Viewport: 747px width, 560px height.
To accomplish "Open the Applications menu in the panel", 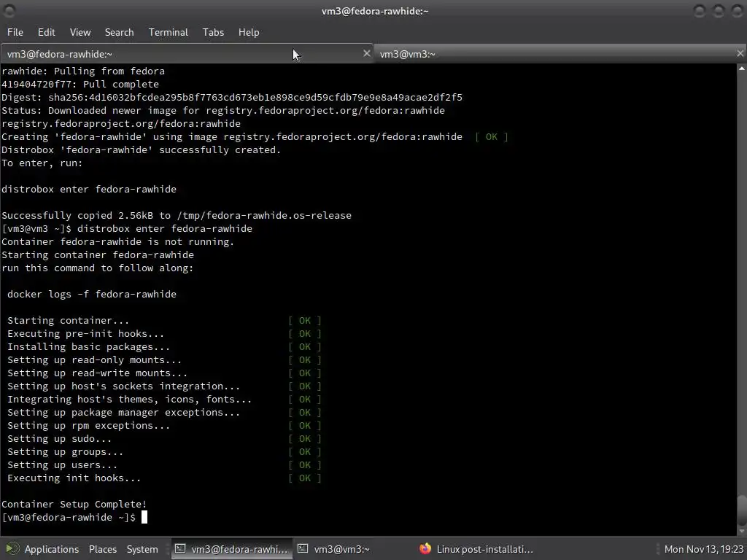I will pos(52,549).
